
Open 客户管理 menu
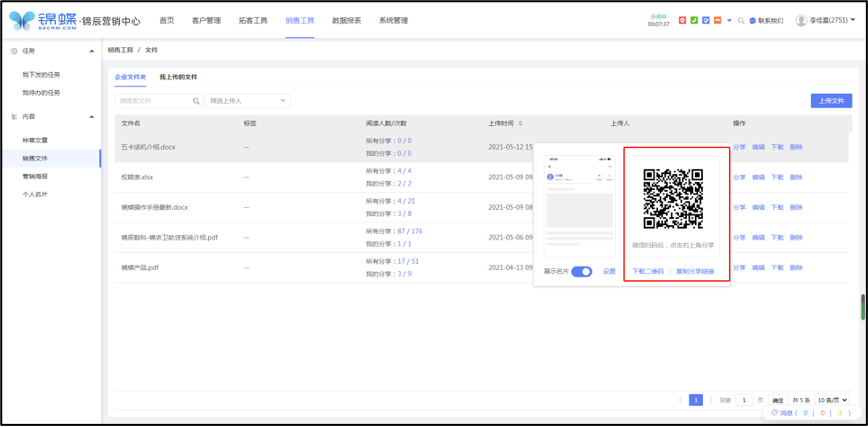pos(206,20)
